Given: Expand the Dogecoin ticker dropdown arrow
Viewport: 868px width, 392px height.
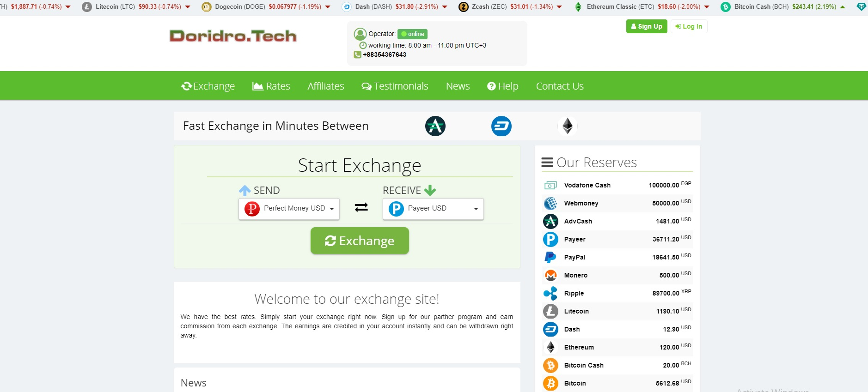Looking at the screenshot, I should 328,7.
